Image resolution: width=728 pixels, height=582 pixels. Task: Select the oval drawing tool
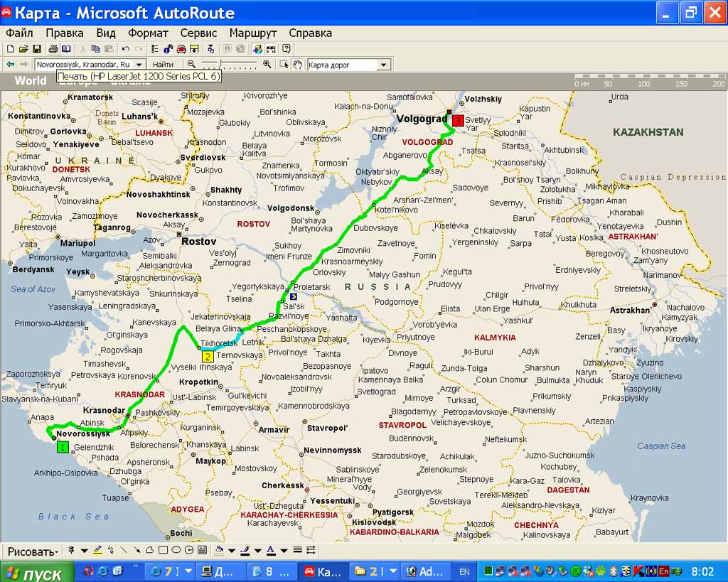tap(176, 551)
